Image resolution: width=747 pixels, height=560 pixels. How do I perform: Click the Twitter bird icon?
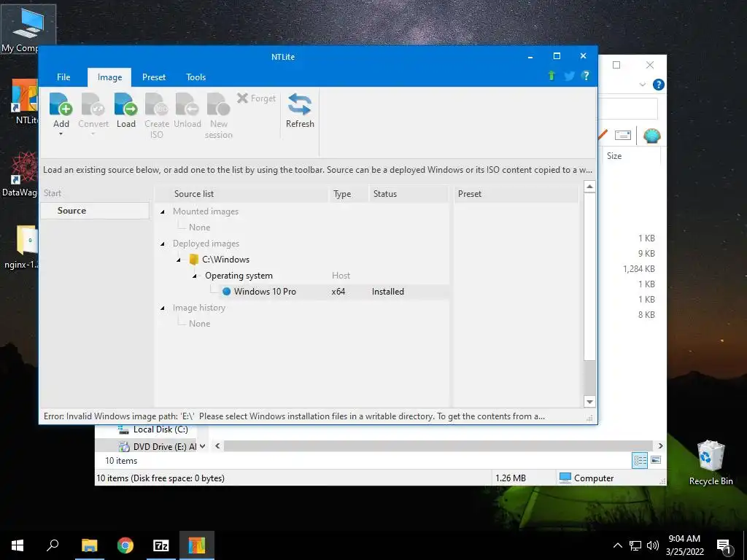[569, 76]
